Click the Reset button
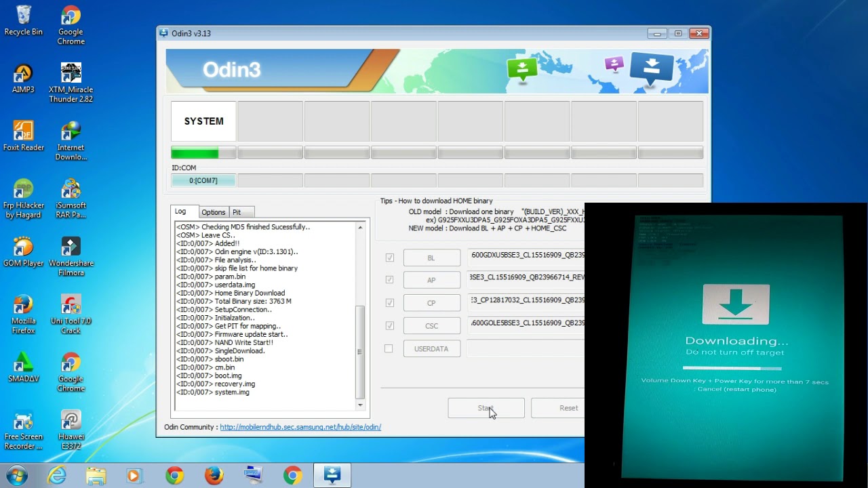Image resolution: width=868 pixels, height=488 pixels. pos(558,408)
